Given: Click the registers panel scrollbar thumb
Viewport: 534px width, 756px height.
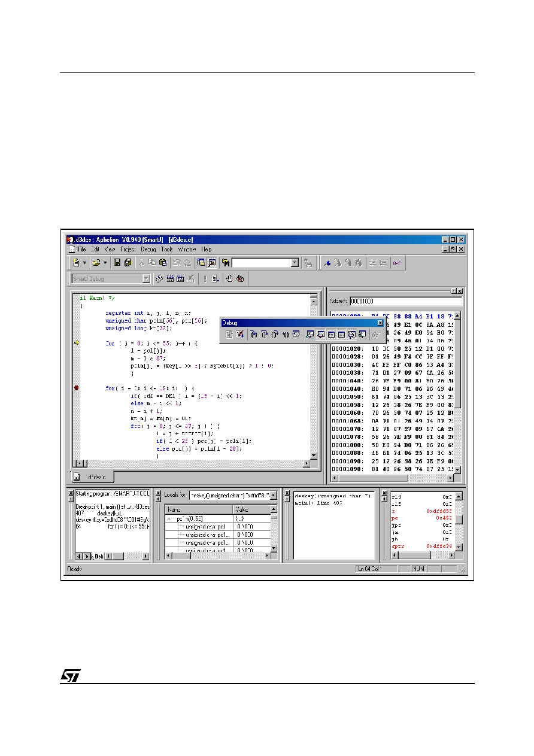Looking at the screenshot, I should tap(459, 519).
